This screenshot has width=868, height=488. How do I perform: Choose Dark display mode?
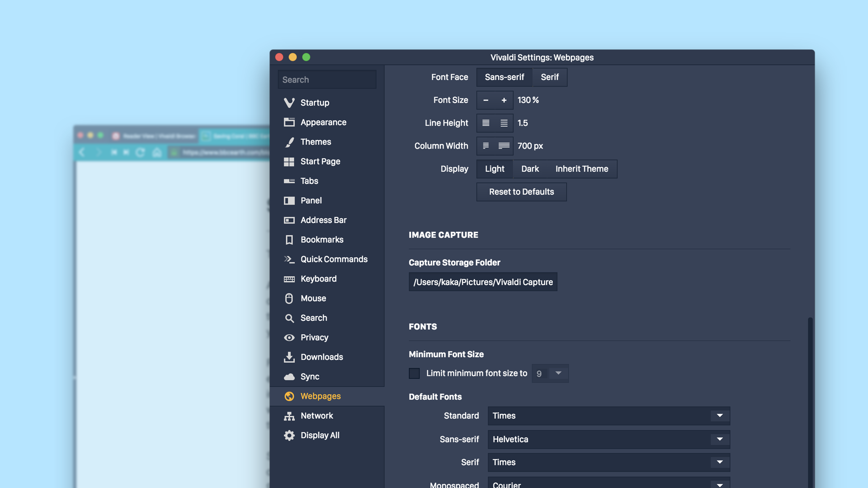point(530,169)
